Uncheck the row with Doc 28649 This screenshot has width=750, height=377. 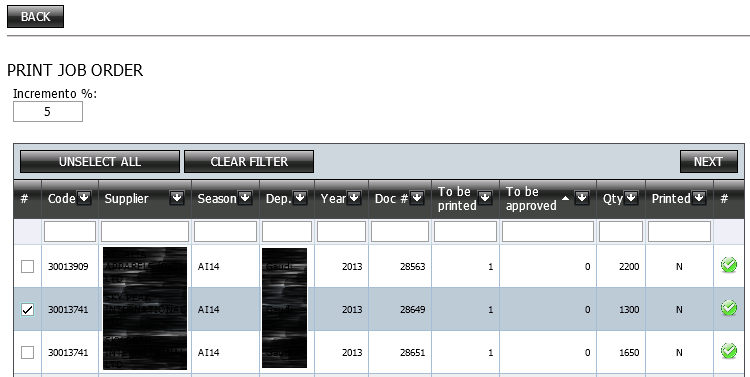[28, 310]
